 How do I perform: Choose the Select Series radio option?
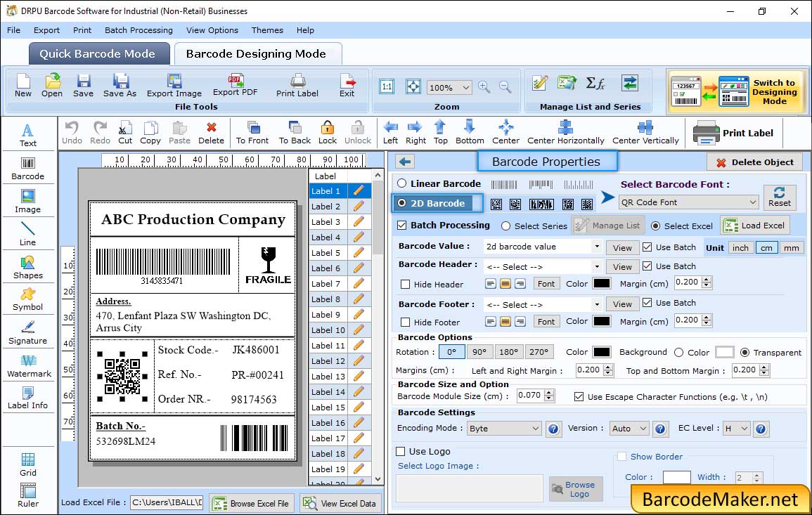pos(506,226)
